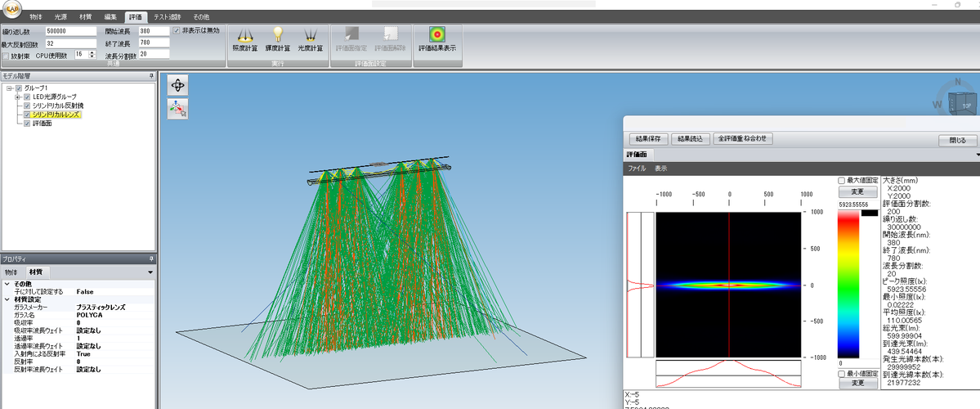Collapse the グループ1 tree node
Screen dimensions: 980x409
(x=7, y=88)
